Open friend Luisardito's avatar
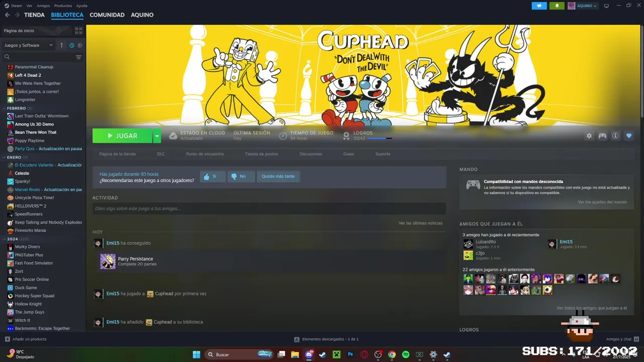 click(468, 244)
